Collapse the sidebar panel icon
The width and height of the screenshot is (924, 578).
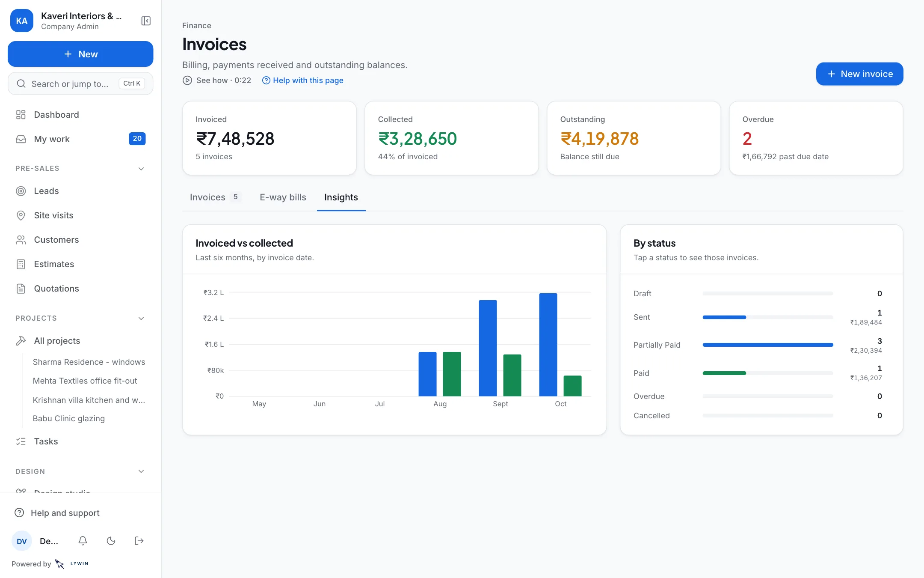[x=146, y=21]
